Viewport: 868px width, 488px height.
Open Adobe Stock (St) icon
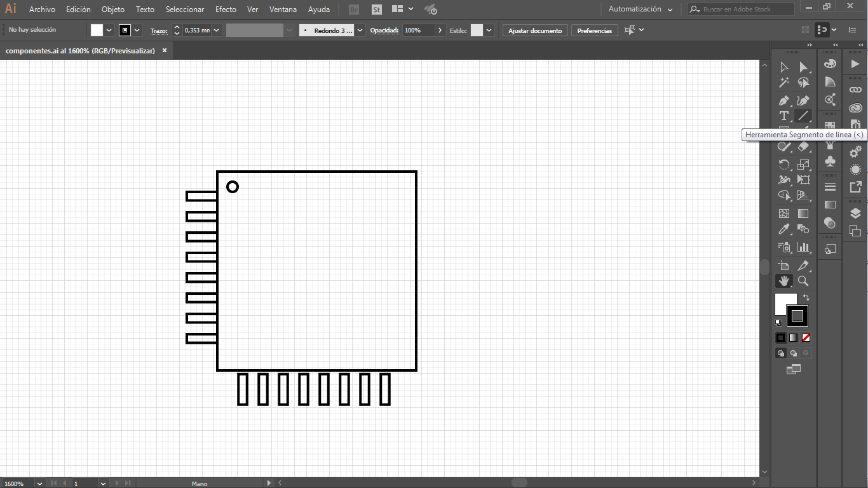point(377,10)
